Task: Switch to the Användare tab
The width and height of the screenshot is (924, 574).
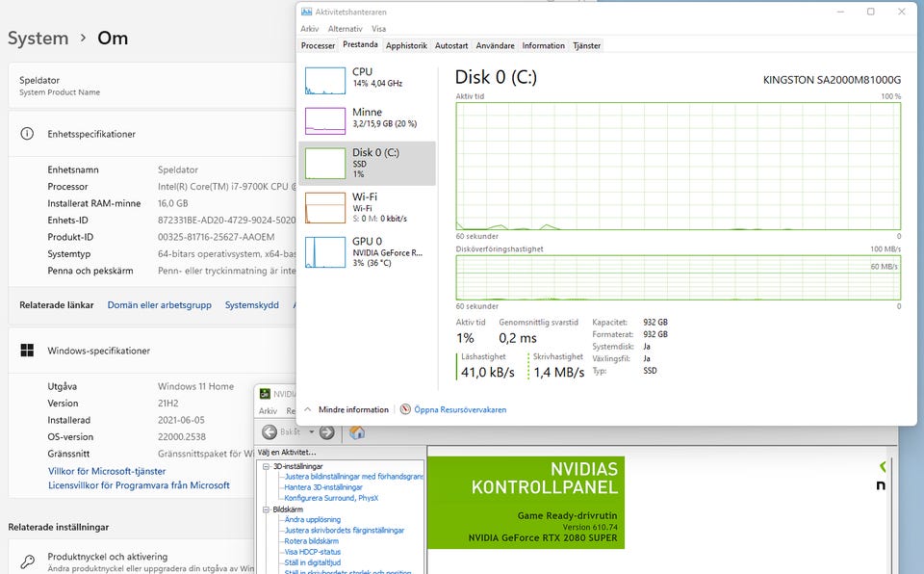Action: [495, 45]
